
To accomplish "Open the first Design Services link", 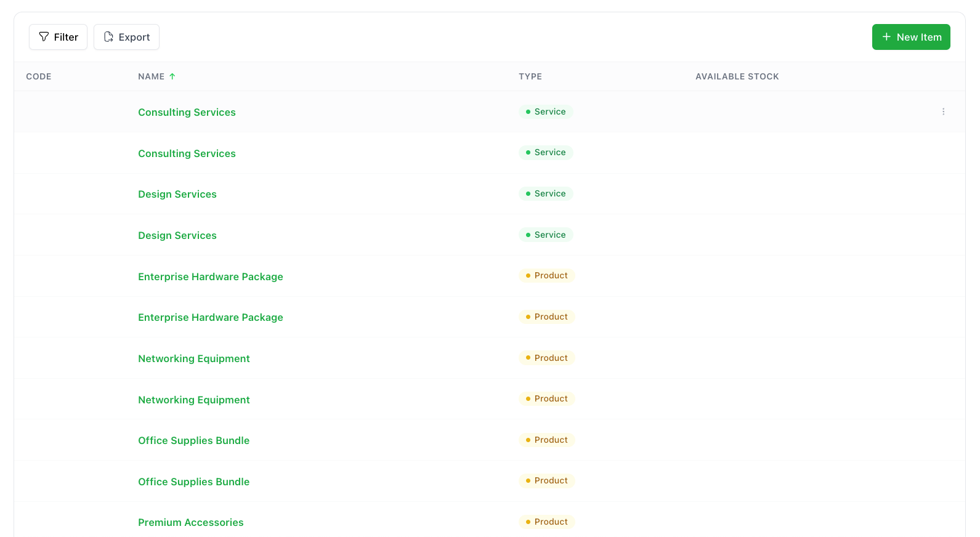I will pos(177,194).
